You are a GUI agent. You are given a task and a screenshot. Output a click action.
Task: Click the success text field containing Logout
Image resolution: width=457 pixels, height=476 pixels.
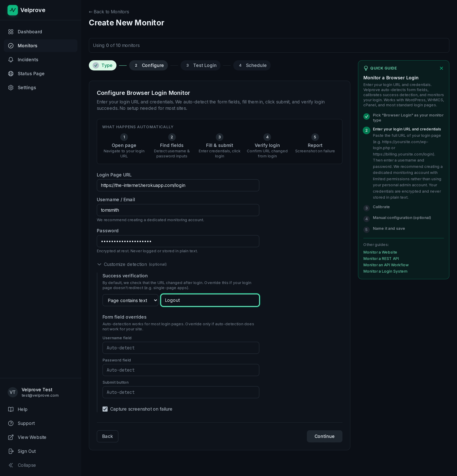click(210, 300)
